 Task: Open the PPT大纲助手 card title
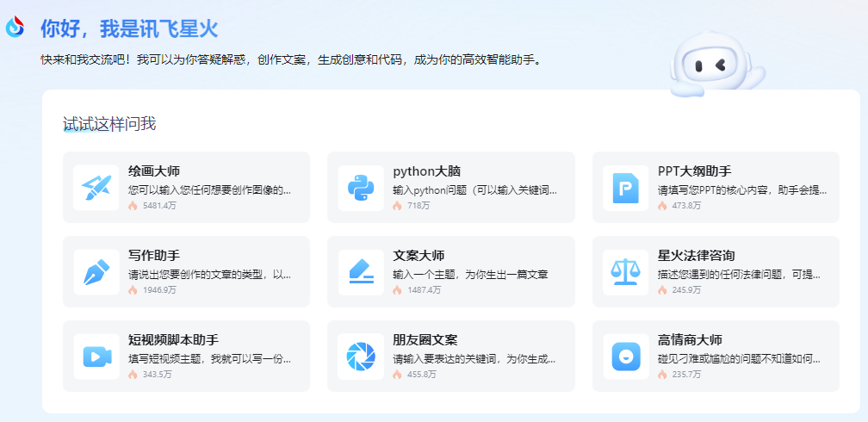(695, 171)
